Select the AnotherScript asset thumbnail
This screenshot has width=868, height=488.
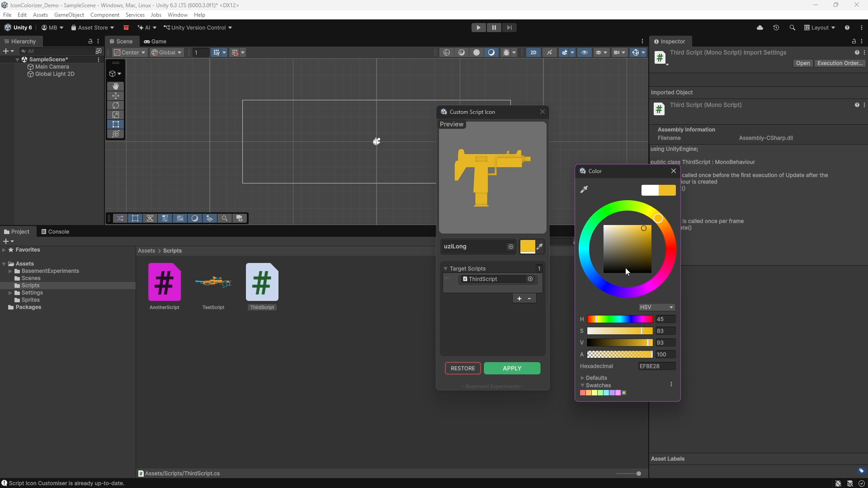point(165,282)
